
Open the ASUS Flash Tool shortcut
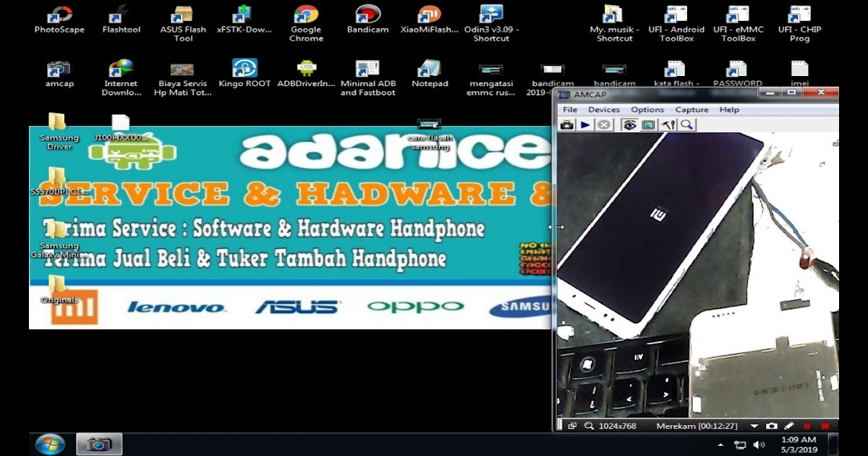pyautogui.click(x=183, y=23)
